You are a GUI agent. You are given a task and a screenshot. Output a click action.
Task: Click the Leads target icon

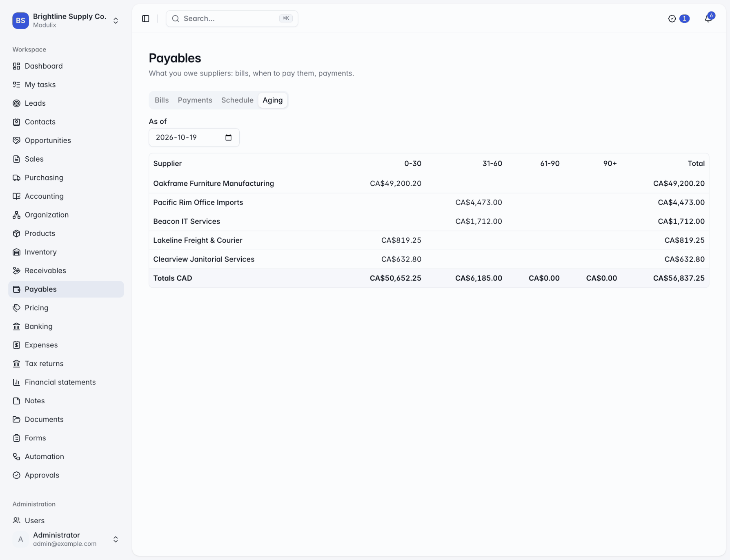16,103
